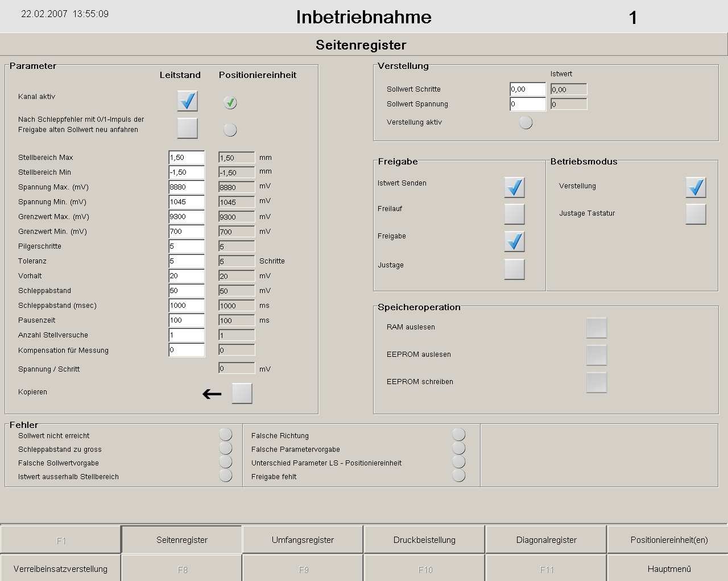This screenshot has width=728, height=581.
Task: Click Falsche Sollwertvorgabe error indicator
Action: click(x=225, y=461)
